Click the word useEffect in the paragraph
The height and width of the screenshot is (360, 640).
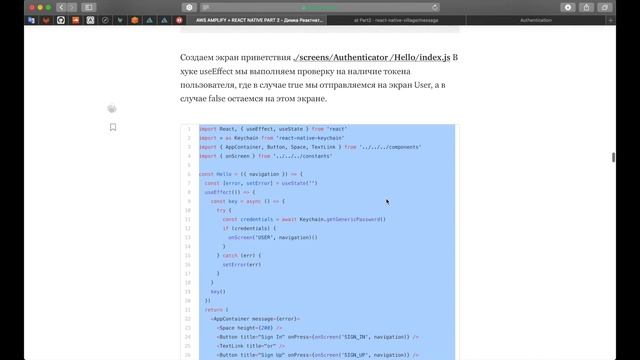click(x=216, y=71)
